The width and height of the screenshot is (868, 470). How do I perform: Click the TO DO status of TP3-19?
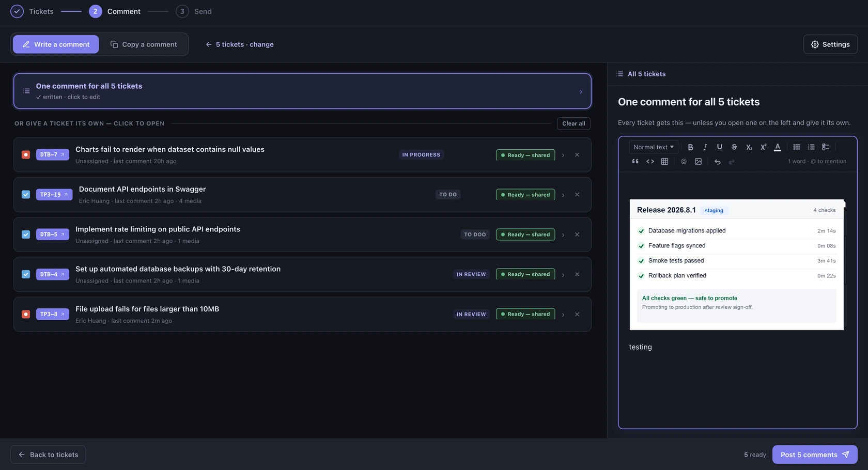click(x=448, y=195)
